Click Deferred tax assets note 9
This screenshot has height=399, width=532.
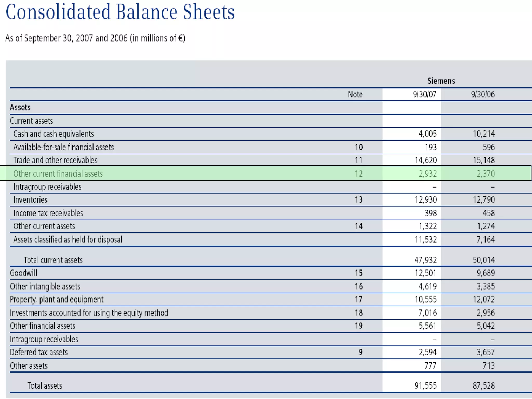click(x=360, y=352)
